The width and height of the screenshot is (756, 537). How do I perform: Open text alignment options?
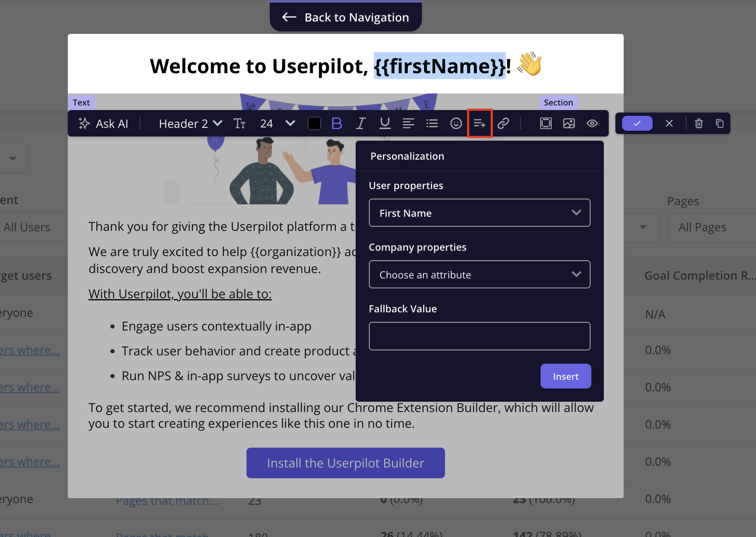408,123
